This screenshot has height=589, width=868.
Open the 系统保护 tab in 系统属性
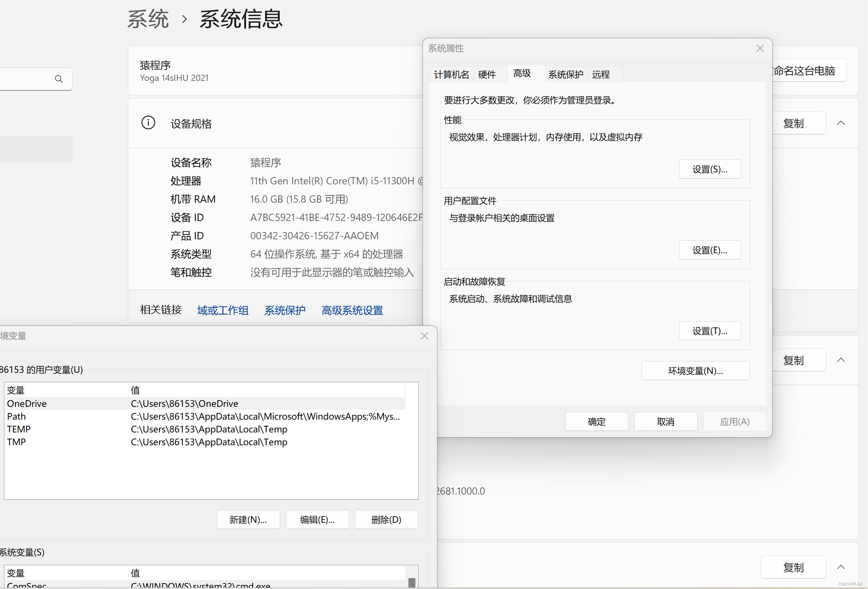566,74
